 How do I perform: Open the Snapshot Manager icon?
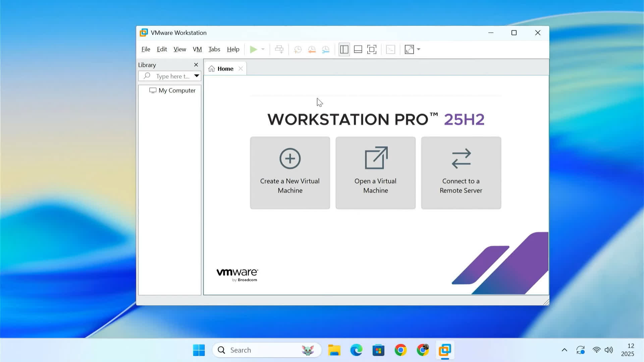(326, 50)
